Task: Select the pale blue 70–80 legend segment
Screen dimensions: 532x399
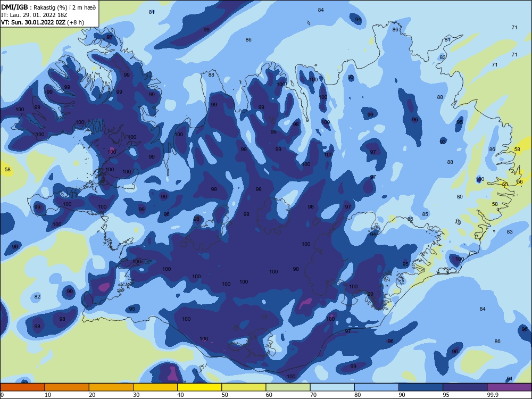Action: [x=332, y=387]
